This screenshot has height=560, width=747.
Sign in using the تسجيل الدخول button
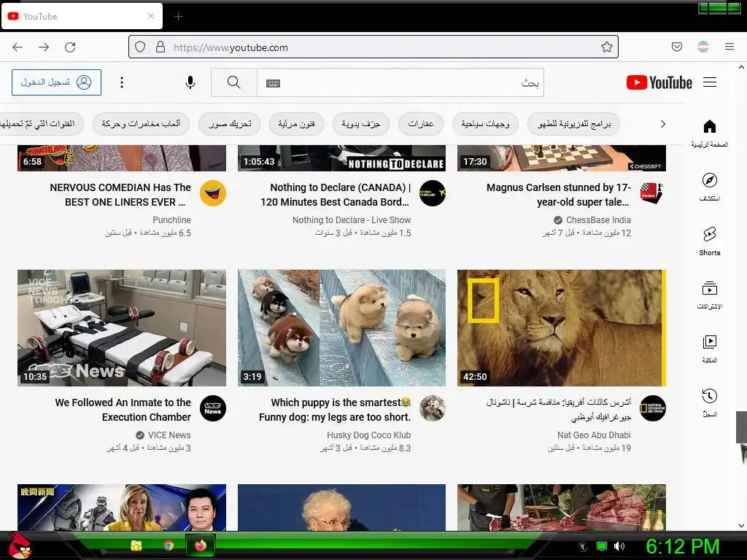click(56, 82)
